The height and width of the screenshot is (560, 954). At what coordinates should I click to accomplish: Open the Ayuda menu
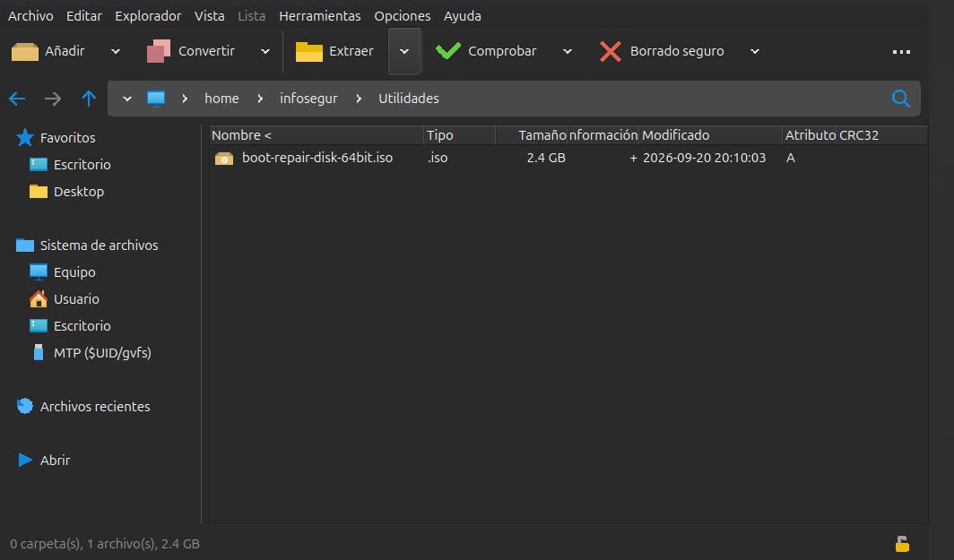coord(463,16)
